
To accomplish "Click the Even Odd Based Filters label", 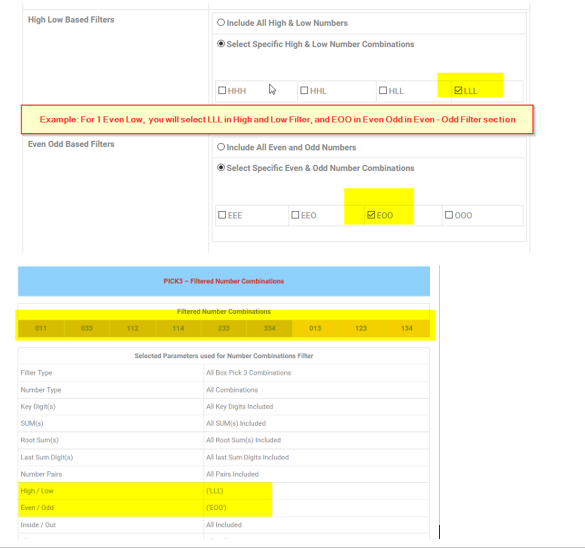I will tap(71, 144).
